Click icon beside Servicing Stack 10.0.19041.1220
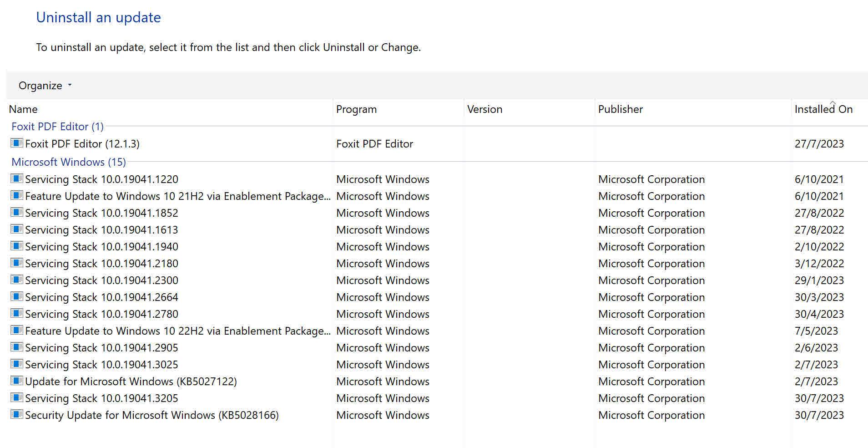Viewport: 868px width, 448px height. pos(17,179)
